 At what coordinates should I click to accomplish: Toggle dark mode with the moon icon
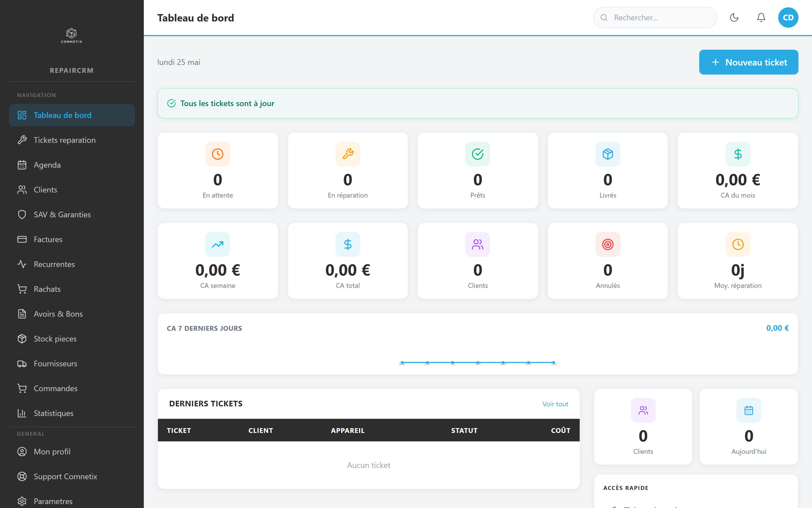(x=734, y=17)
